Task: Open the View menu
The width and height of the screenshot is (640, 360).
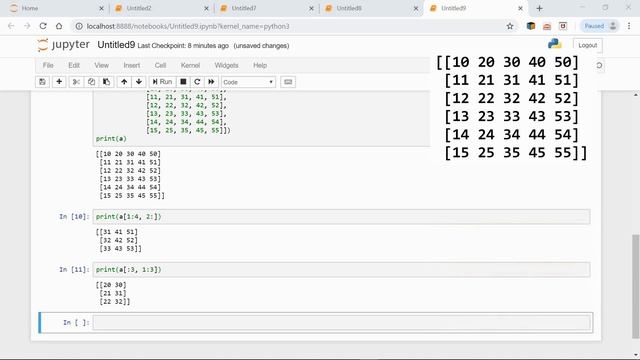Action: click(102, 65)
